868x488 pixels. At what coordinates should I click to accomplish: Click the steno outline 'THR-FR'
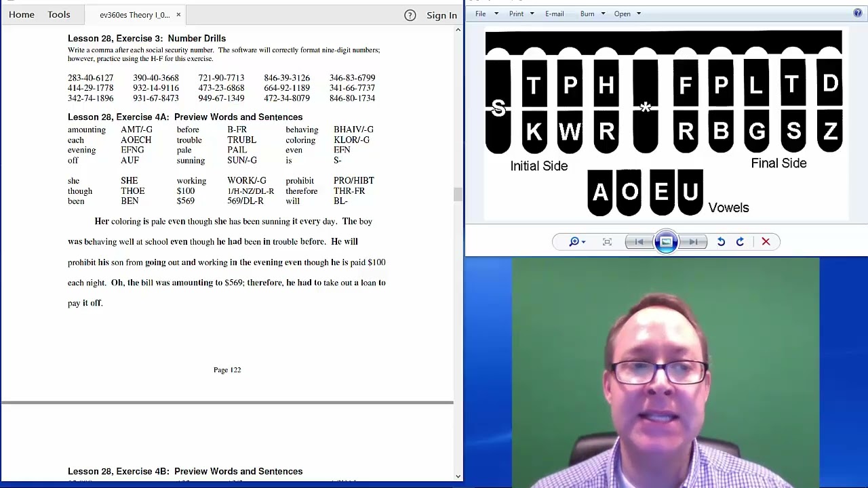349,191
